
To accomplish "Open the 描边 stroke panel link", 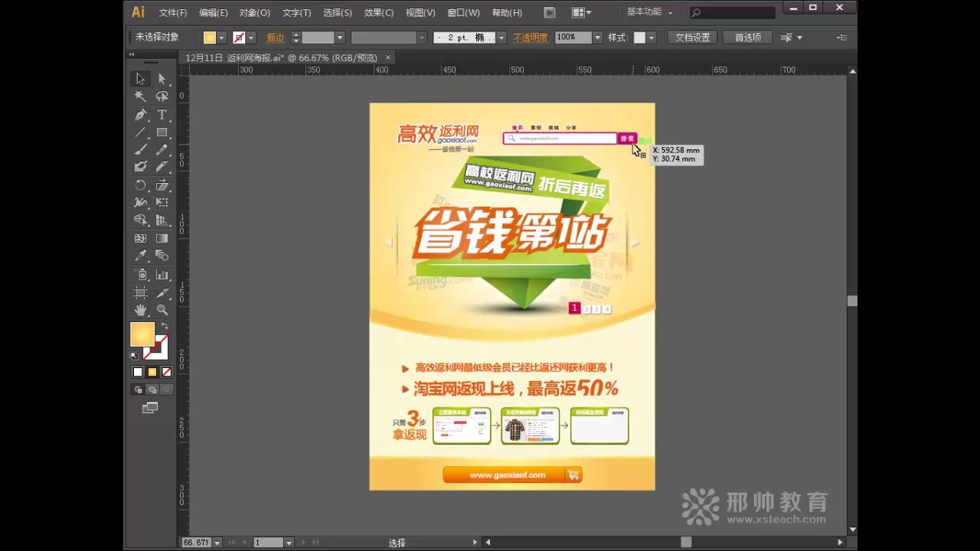I will [x=276, y=37].
